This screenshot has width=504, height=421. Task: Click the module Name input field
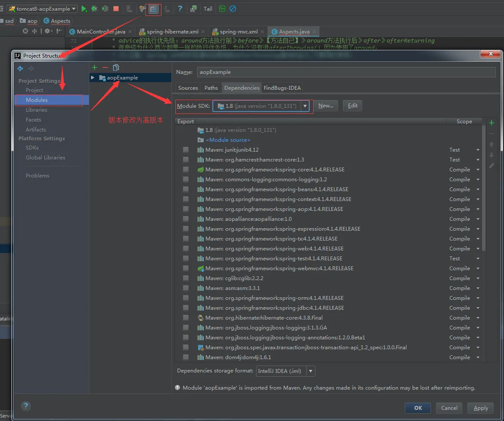pos(346,72)
